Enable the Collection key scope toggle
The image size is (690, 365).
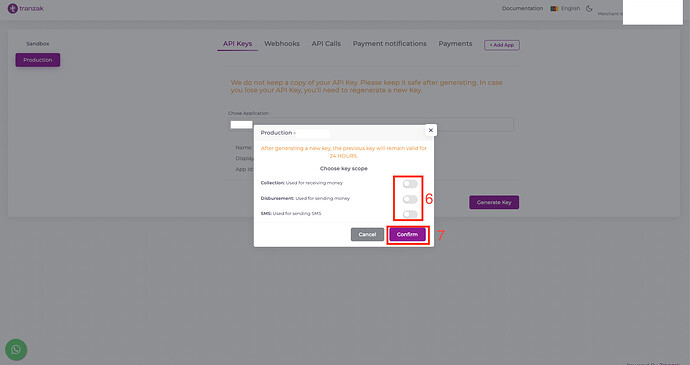click(410, 184)
